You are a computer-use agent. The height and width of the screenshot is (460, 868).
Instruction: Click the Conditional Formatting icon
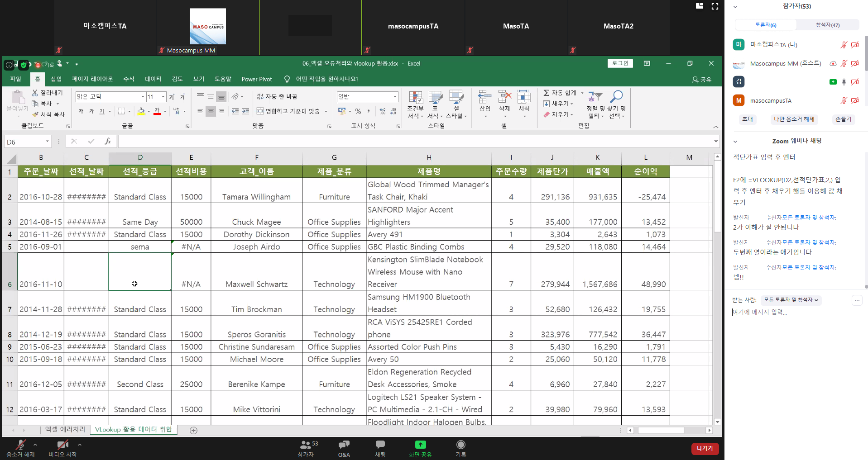point(415,98)
